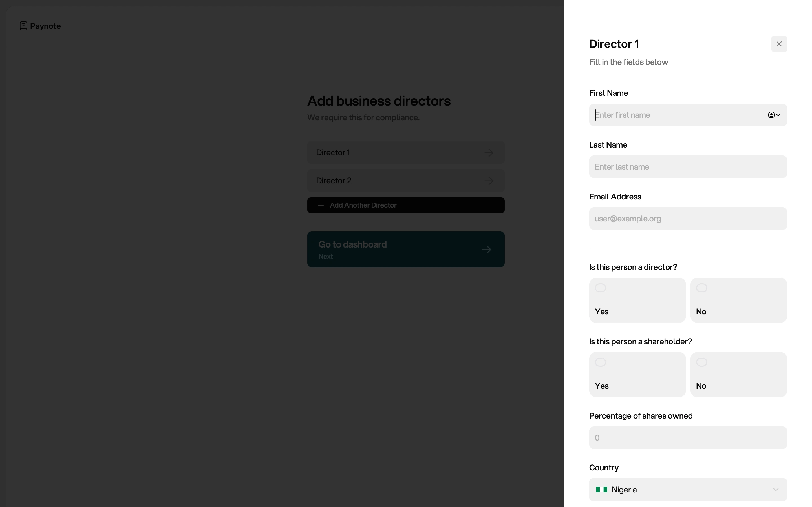
Task: Select Yes for "Is this person a director?"
Action: point(637,300)
